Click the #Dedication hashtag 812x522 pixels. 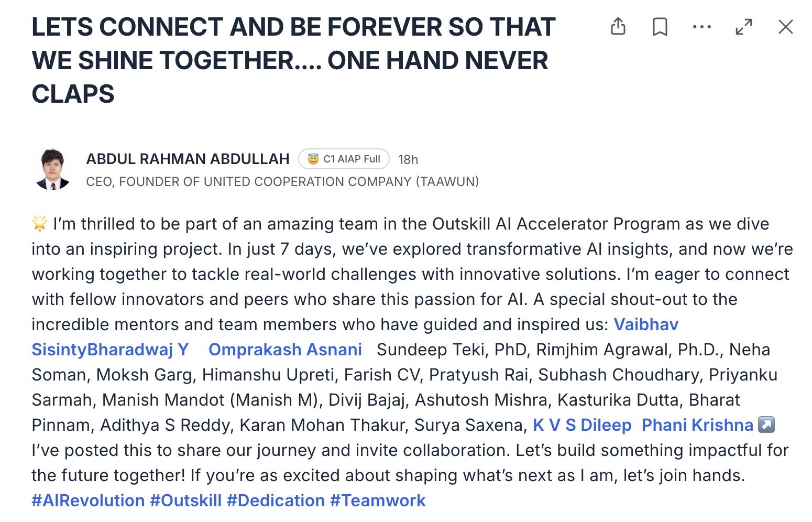coord(276,501)
